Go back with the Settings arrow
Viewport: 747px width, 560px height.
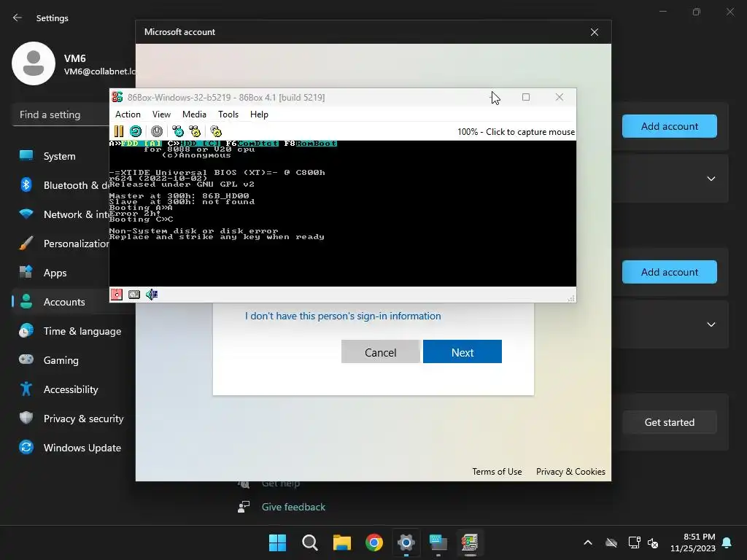(18, 17)
